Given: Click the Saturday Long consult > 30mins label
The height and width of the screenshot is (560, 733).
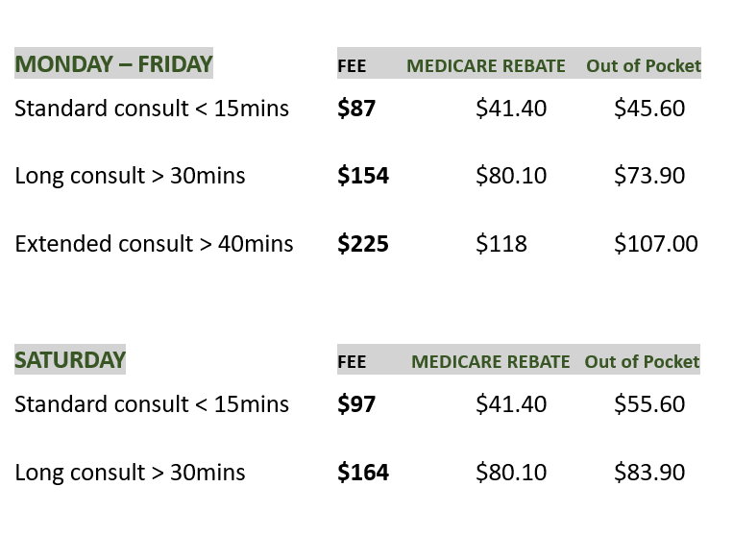Looking at the screenshot, I should pos(130,473).
